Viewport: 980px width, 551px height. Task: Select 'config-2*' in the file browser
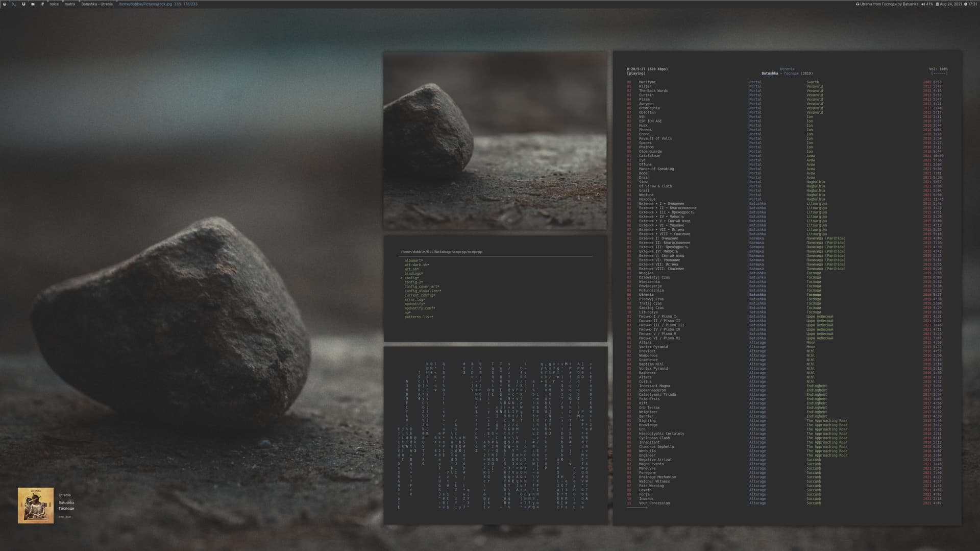tap(413, 282)
